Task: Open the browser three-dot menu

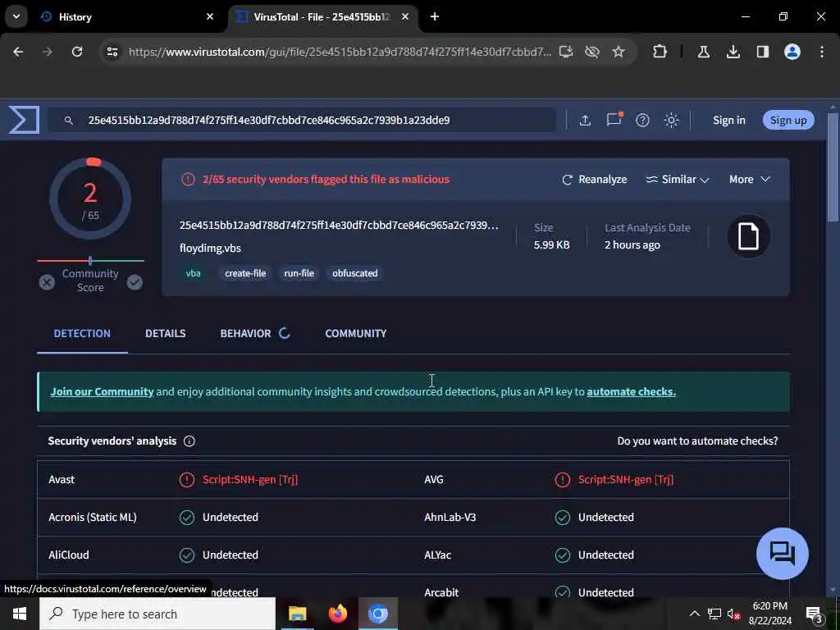Action: 822,52
